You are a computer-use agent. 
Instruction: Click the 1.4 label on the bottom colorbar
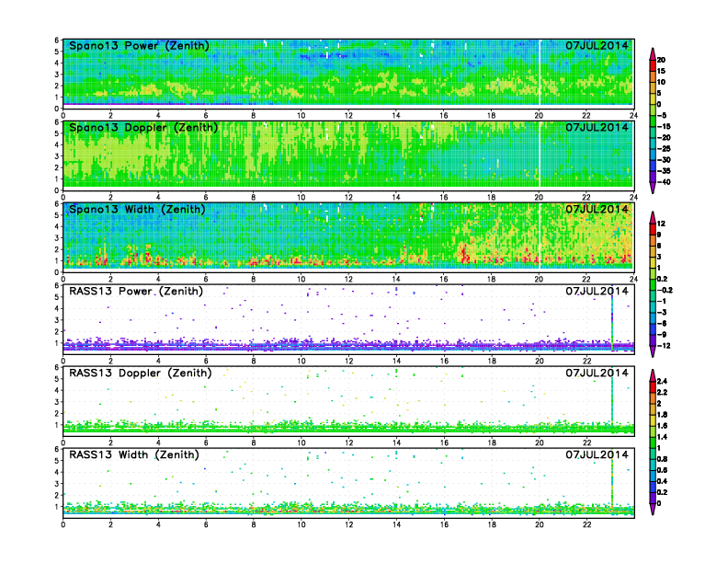[x=662, y=437]
